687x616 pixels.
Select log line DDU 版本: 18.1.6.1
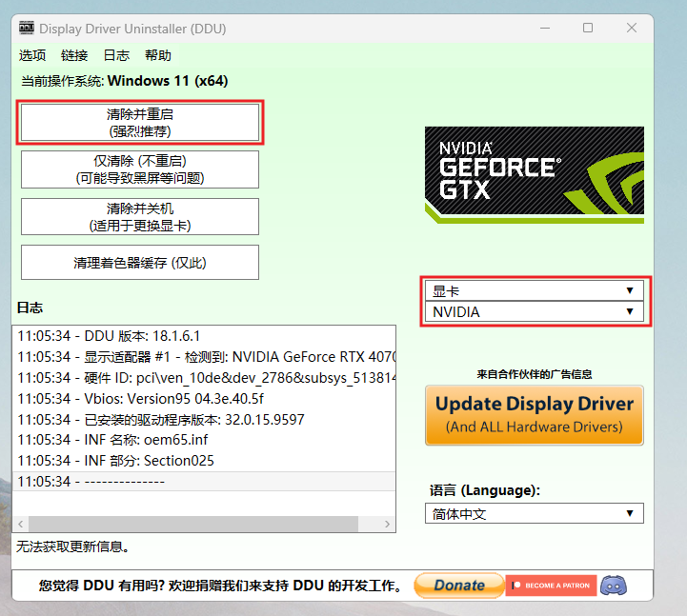click(x=204, y=336)
